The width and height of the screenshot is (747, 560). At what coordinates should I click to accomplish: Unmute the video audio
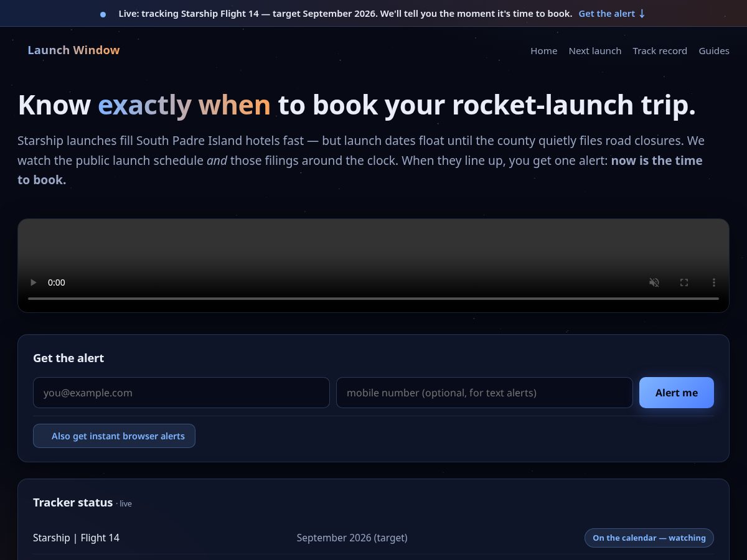654,282
